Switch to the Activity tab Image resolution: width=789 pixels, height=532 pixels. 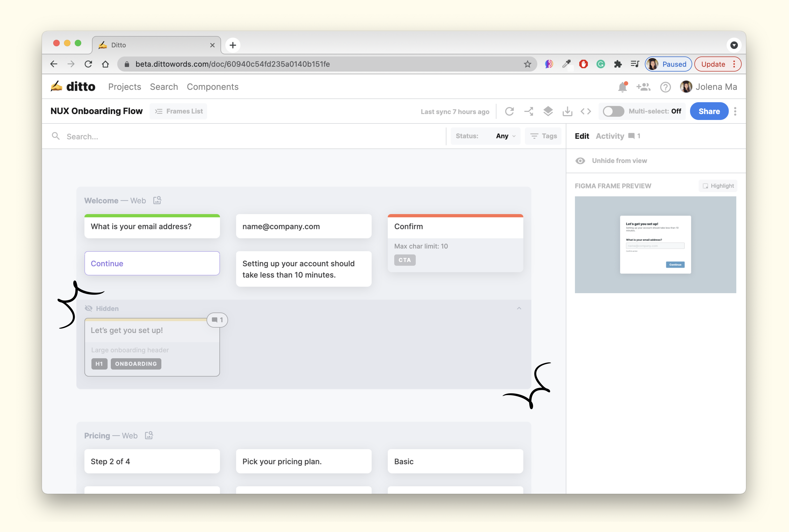click(610, 136)
